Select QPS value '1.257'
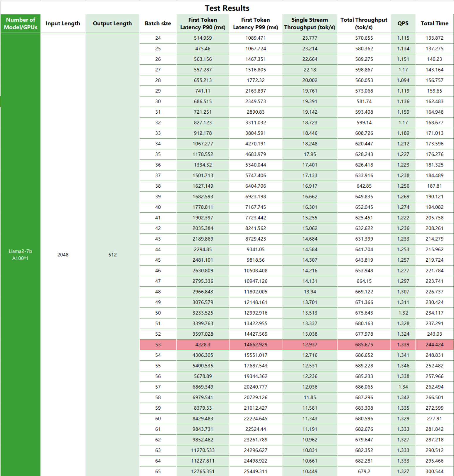The width and height of the screenshot is (454, 476). (x=403, y=260)
